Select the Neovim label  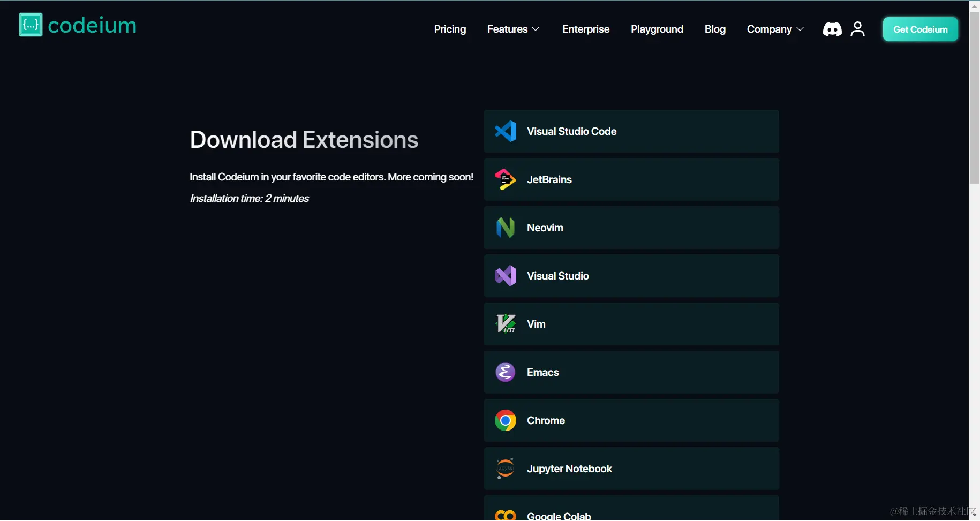tap(545, 228)
